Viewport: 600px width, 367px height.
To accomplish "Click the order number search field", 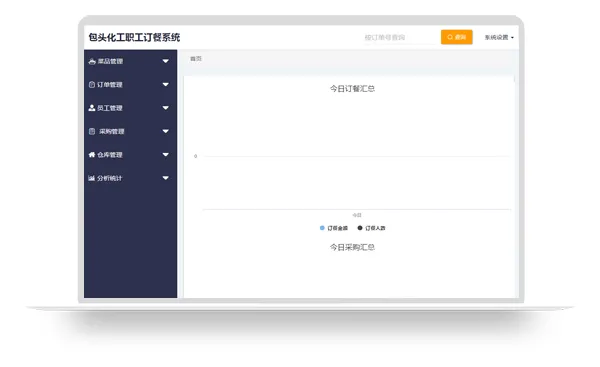I will (x=399, y=38).
